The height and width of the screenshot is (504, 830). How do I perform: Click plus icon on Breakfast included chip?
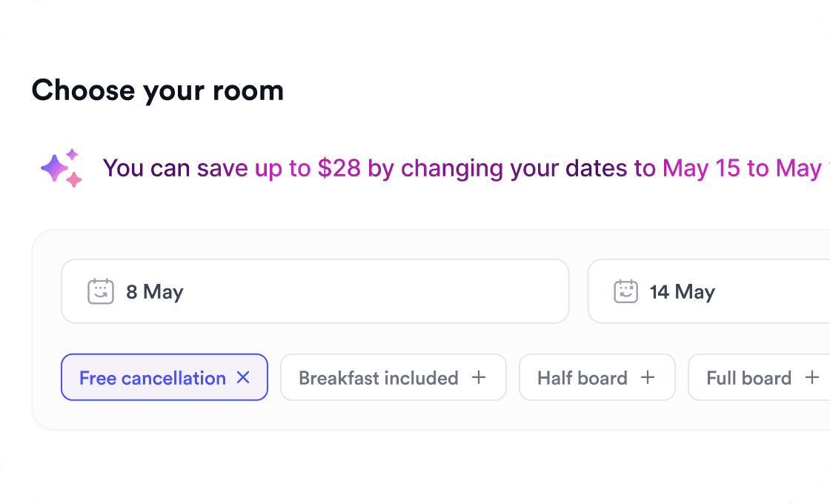(479, 377)
